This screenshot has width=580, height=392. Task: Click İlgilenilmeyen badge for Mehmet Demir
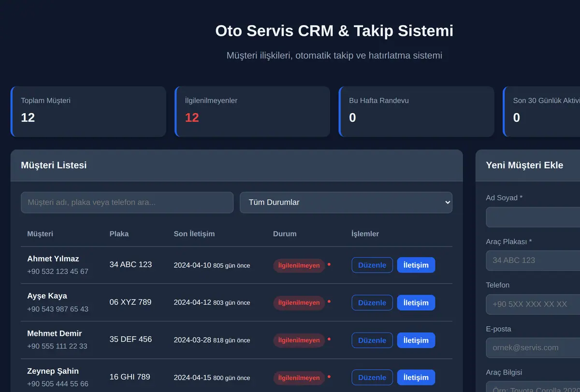(x=299, y=340)
